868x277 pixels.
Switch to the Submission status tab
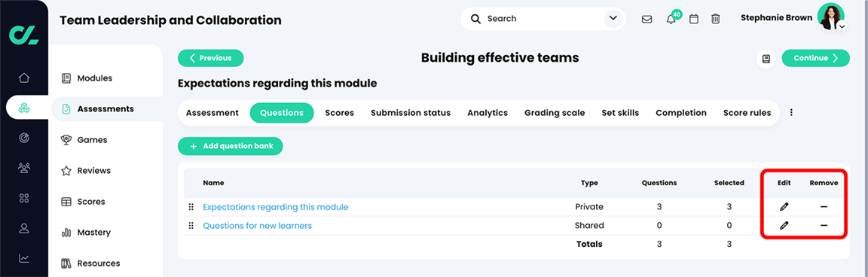click(411, 113)
